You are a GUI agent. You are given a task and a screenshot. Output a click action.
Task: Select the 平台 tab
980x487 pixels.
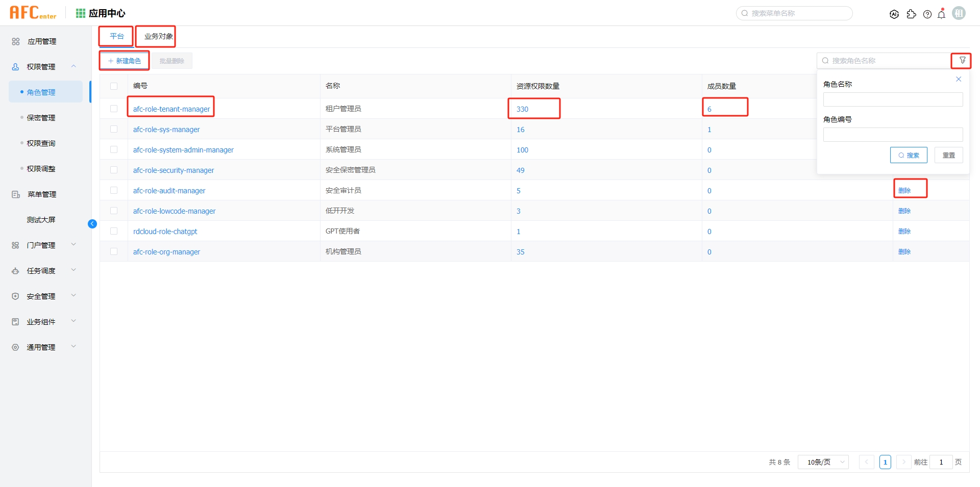[x=116, y=36]
